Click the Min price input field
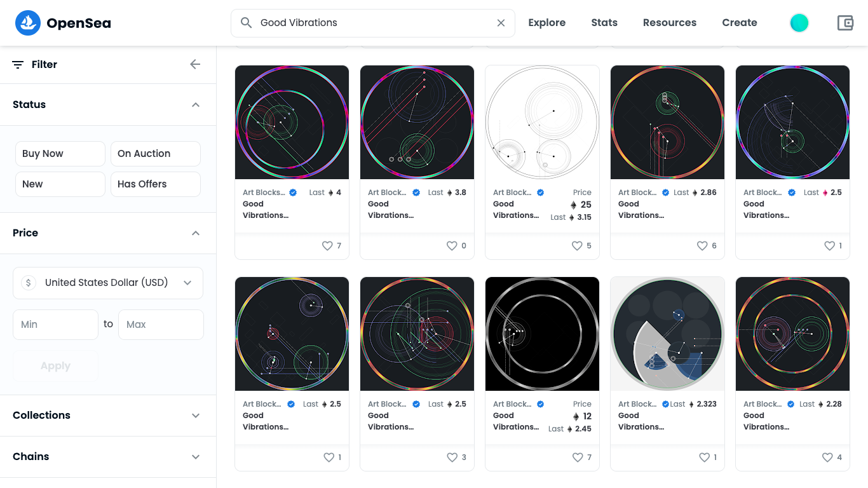The height and width of the screenshot is (488, 868). click(x=55, y=325)
